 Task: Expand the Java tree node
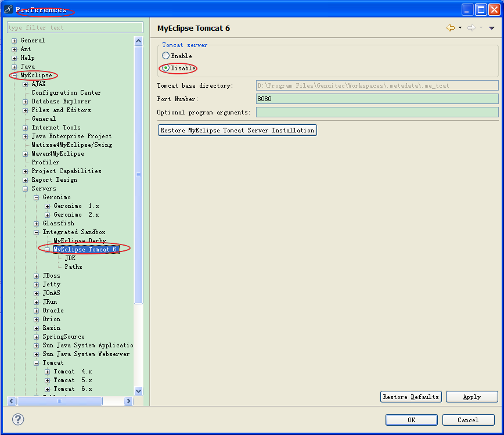[14, 67]
